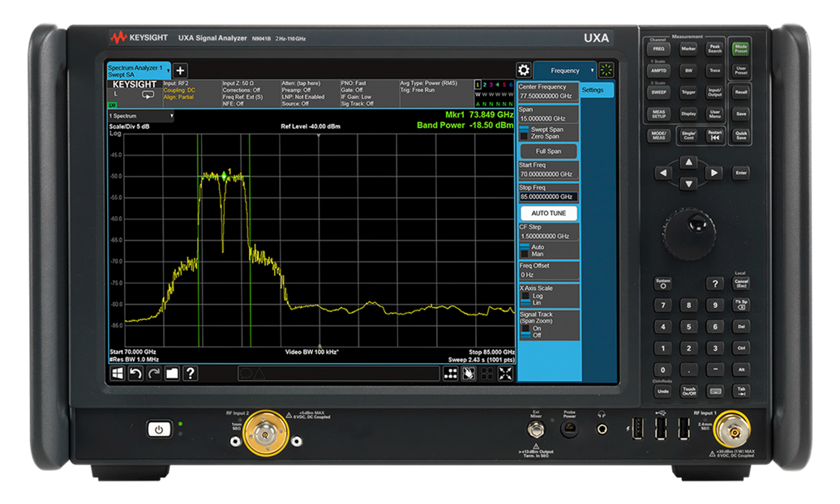This screenshot has width=840, height=504.
Task: Click the Peak Search hardware key
Action: 714,49
